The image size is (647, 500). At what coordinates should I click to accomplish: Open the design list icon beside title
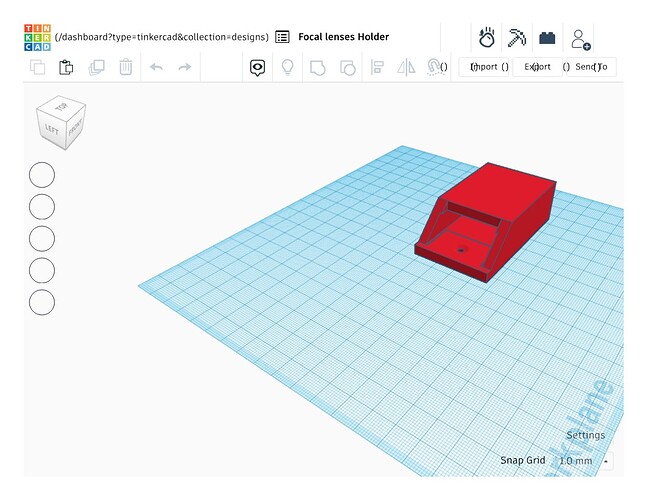282,37
